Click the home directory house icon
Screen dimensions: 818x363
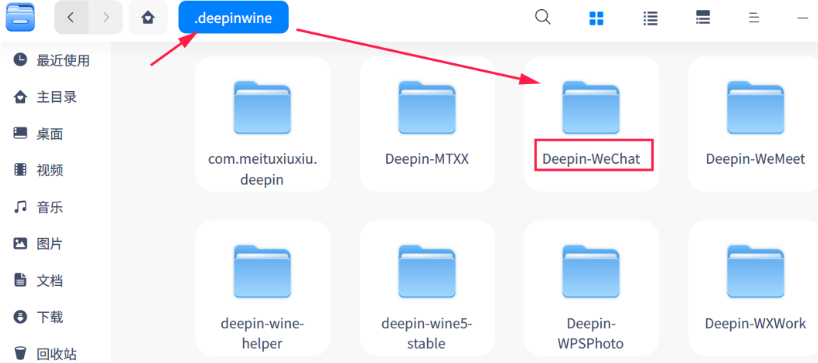tap(20, 96)
